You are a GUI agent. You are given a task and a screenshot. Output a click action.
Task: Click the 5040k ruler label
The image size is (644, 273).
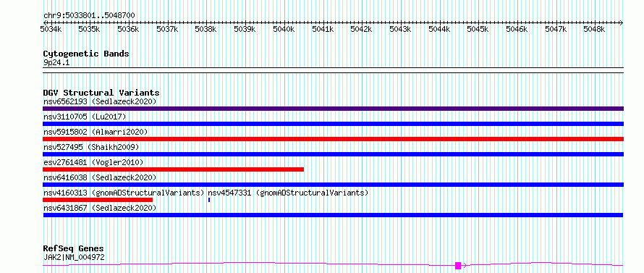284,29
